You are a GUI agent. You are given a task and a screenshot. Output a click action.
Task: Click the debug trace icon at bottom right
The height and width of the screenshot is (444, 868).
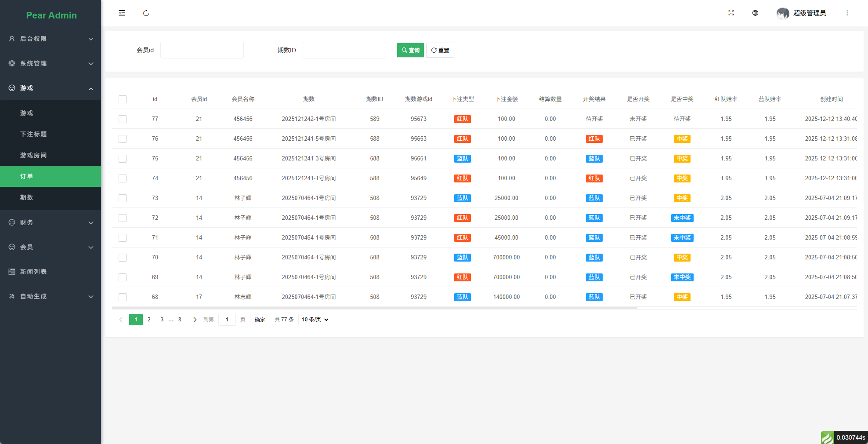827,437
